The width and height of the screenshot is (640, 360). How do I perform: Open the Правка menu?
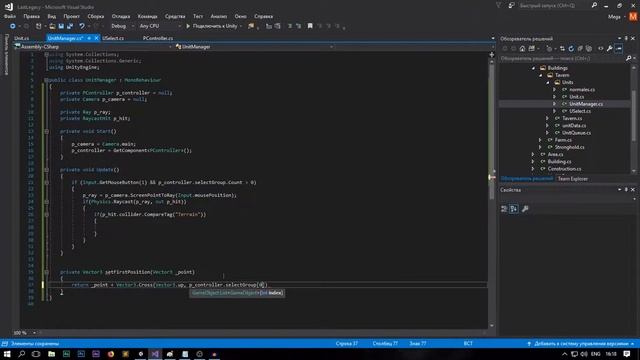click(x=31, y=16)
